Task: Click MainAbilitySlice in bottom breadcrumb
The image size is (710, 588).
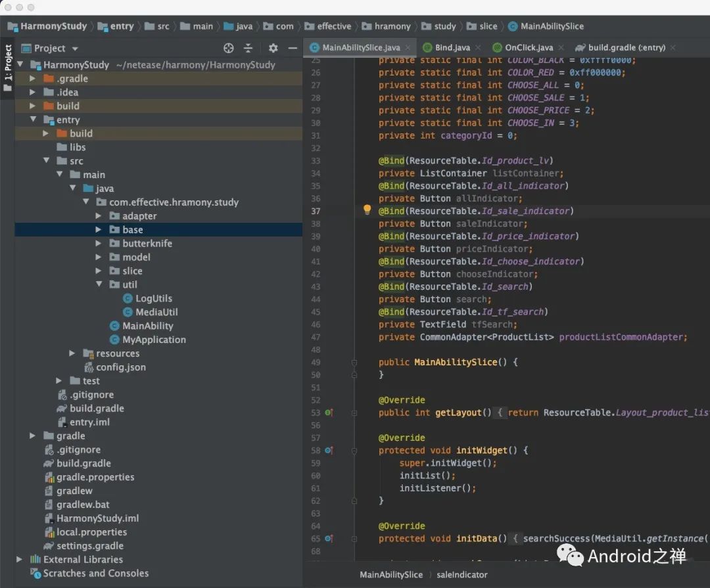Action: tap(391, 575)
